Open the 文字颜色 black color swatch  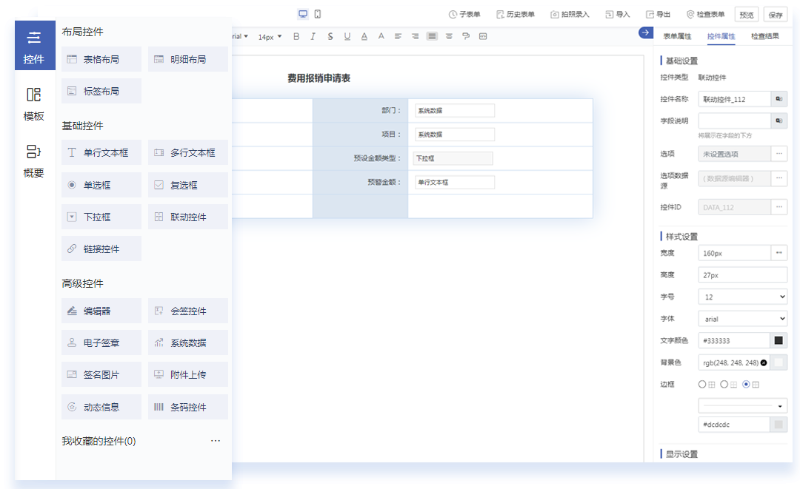(x=779, y=341)
